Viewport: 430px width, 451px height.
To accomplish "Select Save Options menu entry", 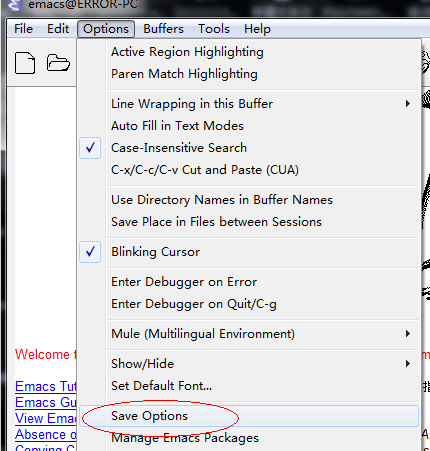I will coord(249,416).
